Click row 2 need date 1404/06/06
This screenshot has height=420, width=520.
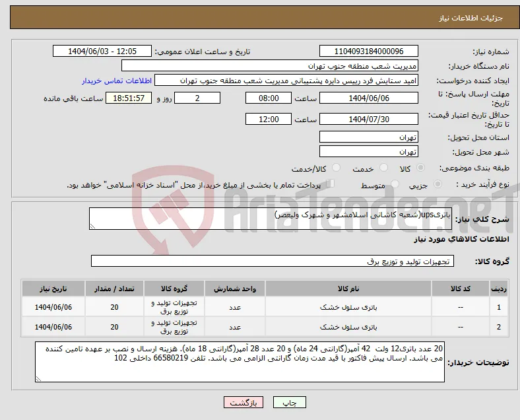[x=53, y=327]
